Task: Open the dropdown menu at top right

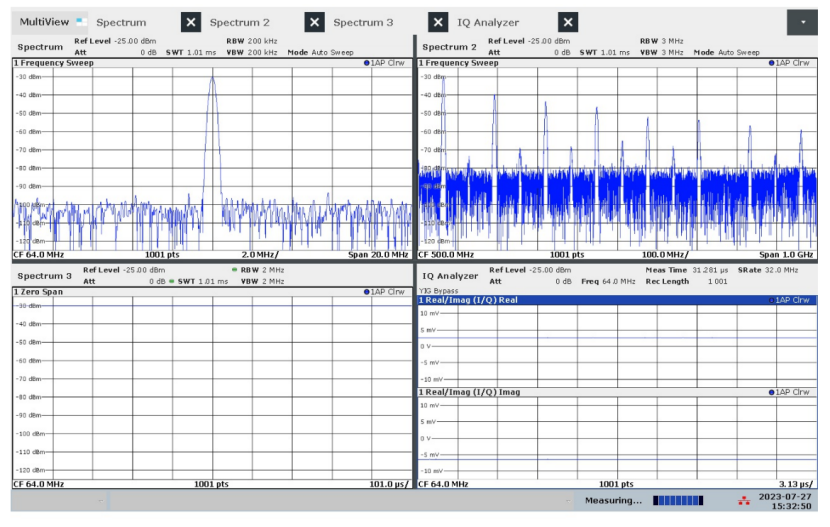Action: [x=802, y=22]
